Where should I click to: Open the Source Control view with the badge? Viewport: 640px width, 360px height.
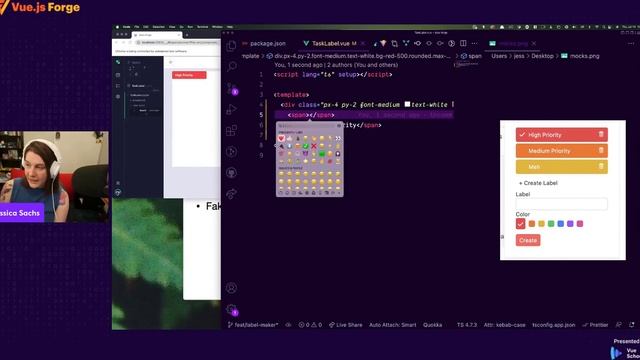(232, 89)
